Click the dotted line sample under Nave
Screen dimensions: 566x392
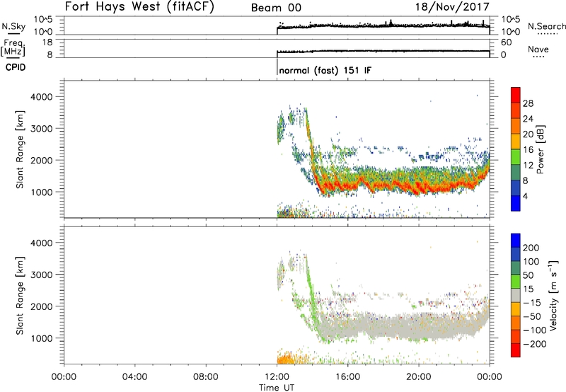[x=538, y=57]
